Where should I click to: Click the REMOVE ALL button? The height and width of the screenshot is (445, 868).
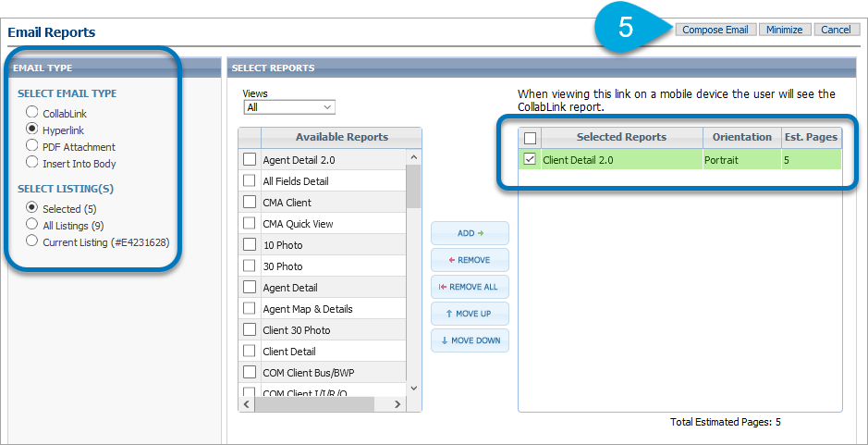(x=470, y=287)
